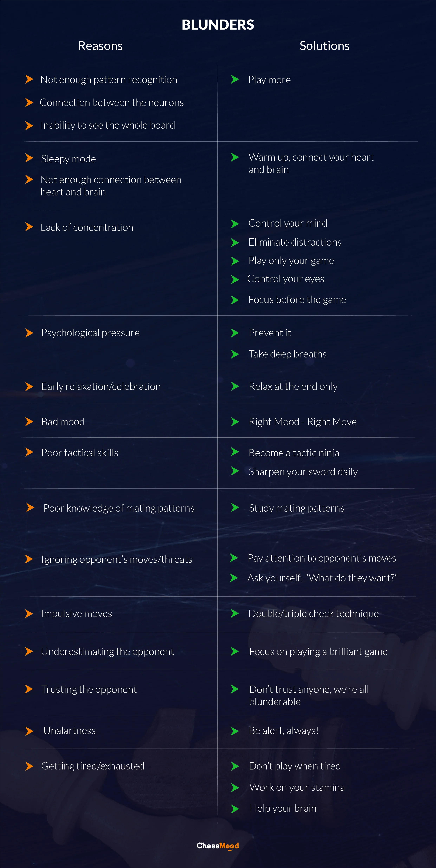Click the Reasons column header
Image resolution: width=436 pixels, height=868 pixels.
click(100, 46)
